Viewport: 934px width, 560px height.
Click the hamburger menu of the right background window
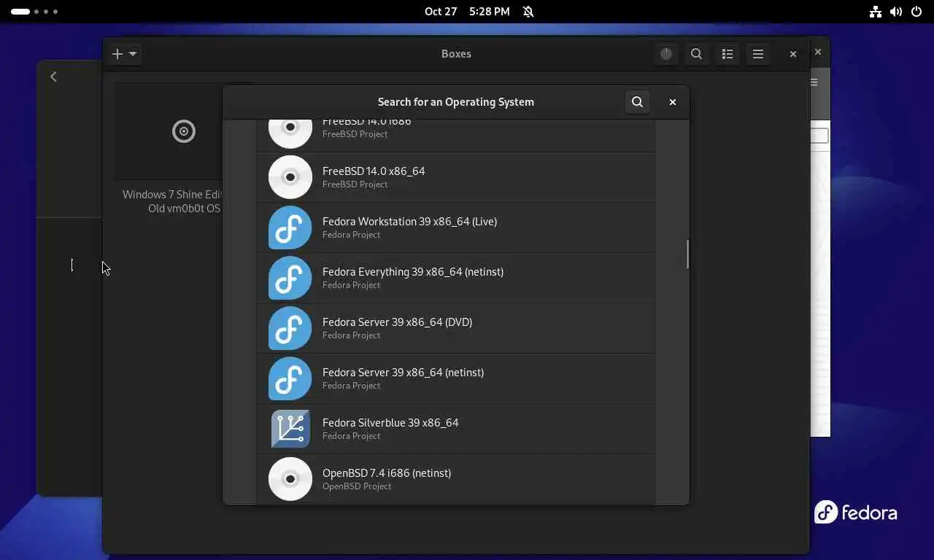point(814,82)
